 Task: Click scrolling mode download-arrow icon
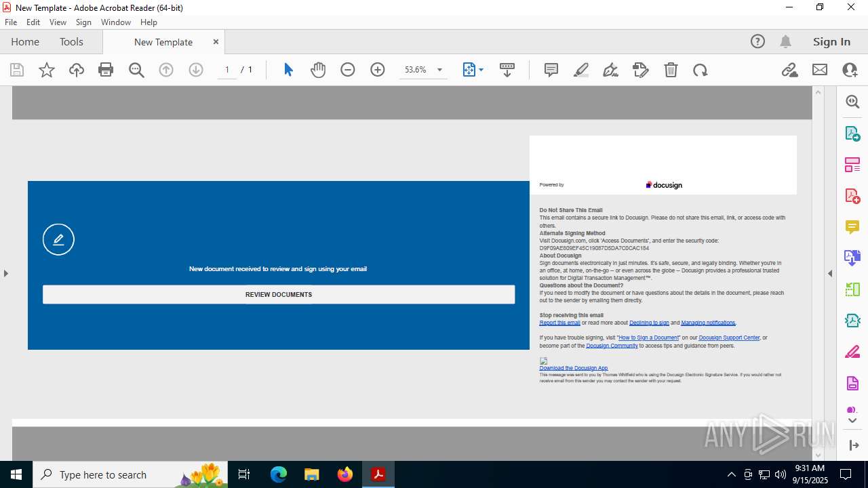pos(507,70)
